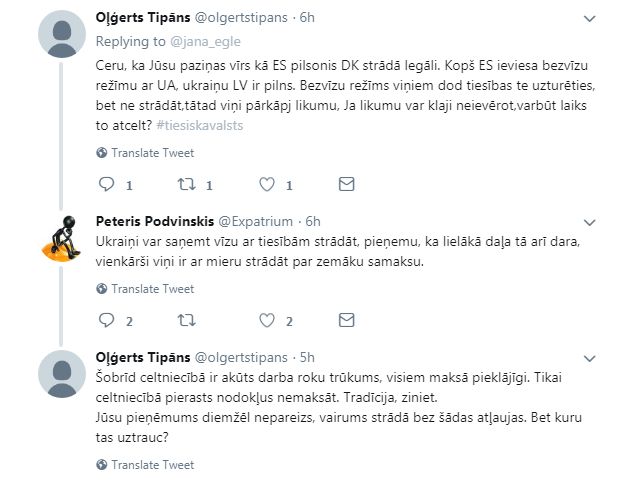Send first tweet via direct message
The height and width of the screenshot is (488, 637).
[x=346, y=184]
